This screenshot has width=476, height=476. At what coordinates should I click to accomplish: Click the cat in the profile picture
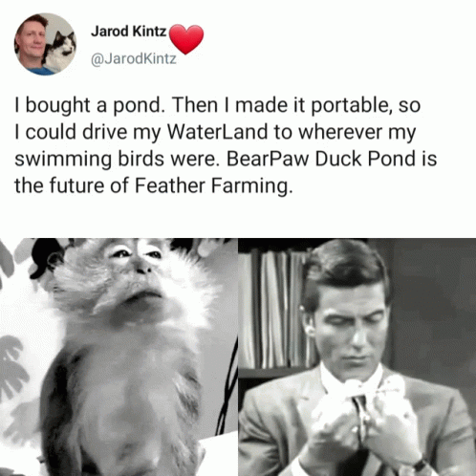(61, 48)
